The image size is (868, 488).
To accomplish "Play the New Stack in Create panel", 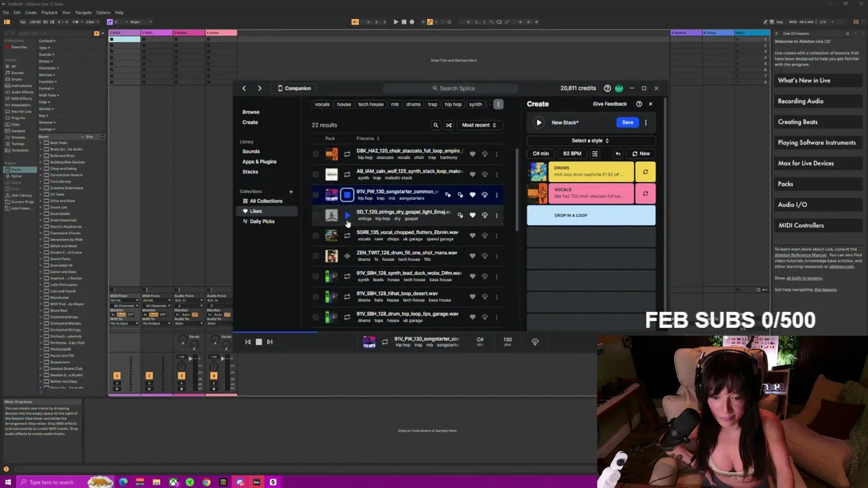I will tap(538, 123).
